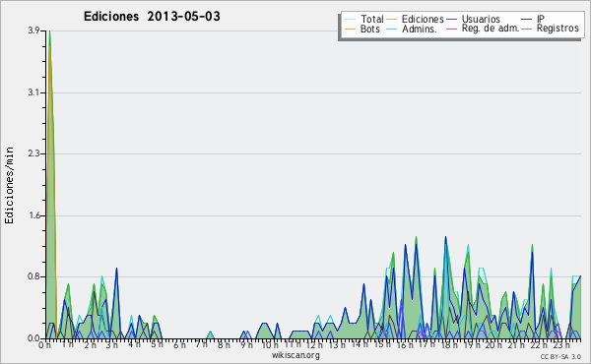The image size is (591, 364).
Task: Click the '4 h' x-axis tick label
Action: point(134,344)
